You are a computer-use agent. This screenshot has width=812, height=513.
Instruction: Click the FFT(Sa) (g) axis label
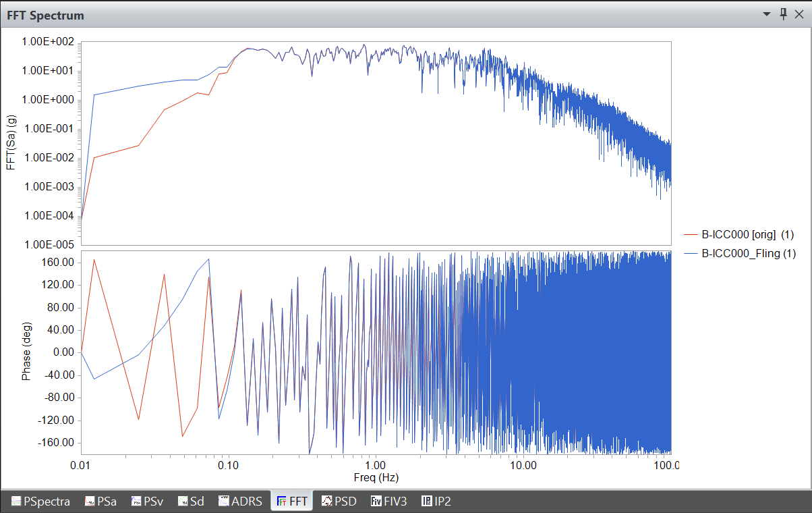(11, 142)
